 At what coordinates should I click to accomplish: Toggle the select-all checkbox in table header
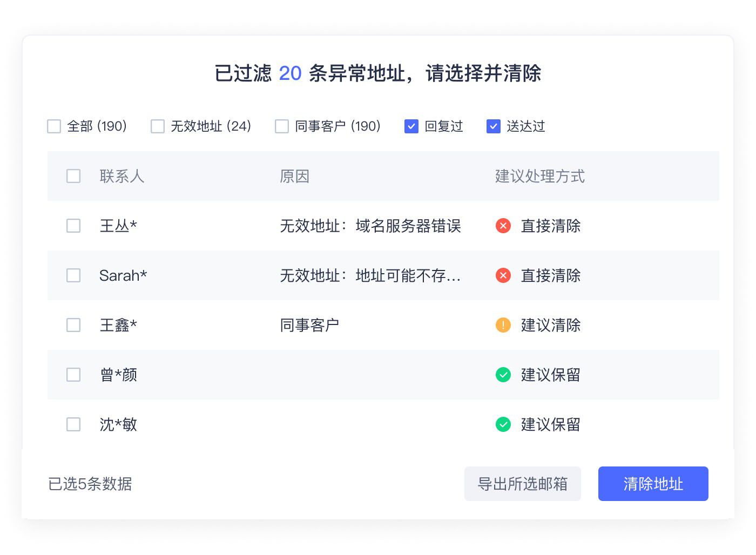point(73,175)
